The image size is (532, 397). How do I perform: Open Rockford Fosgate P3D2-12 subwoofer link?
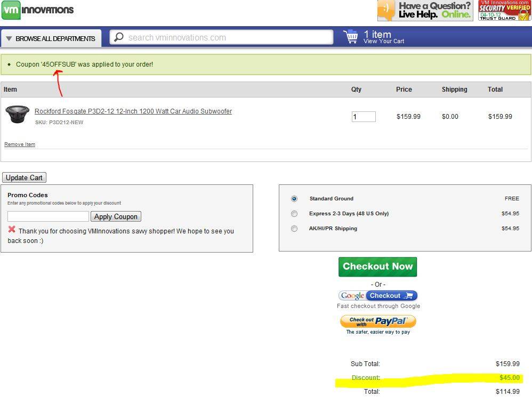click(133, 111)
